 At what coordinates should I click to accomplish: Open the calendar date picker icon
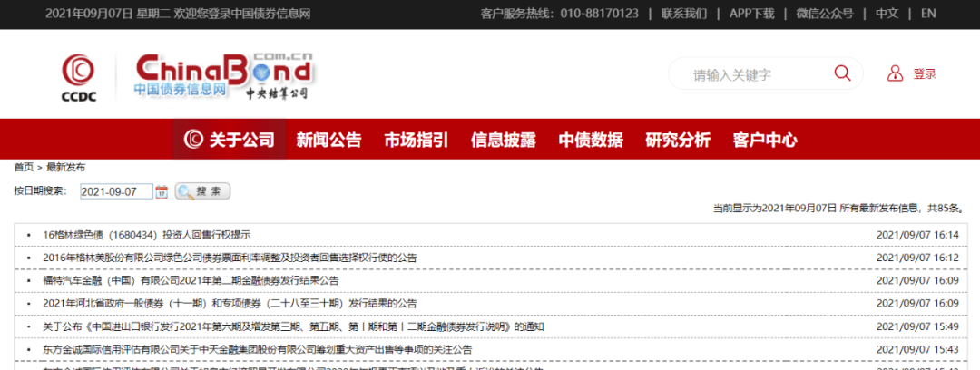tap(162, 191)
